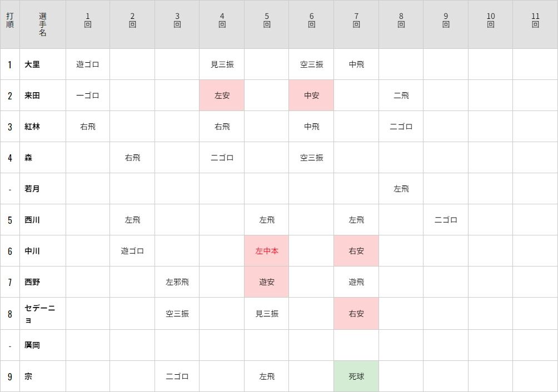Select the 1回 inning column header
Screen dimensions: 558x392
[x=88, y=21]
